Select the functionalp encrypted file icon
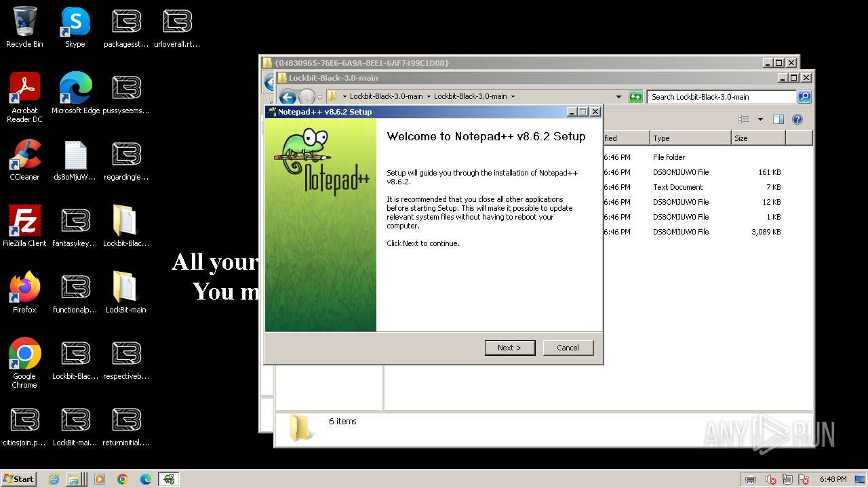This screenshot has width=868, height=488. (x=75, y=293)
